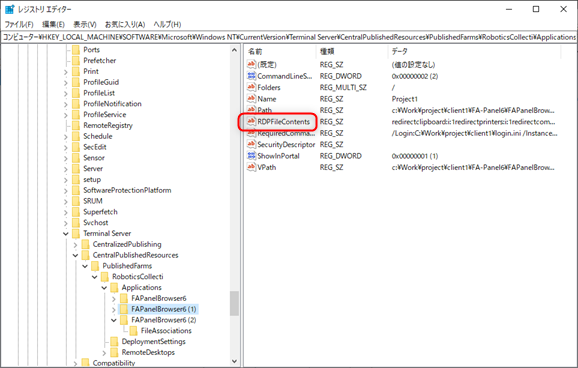Click the Registry Editor app icon in title bar
578x368 pixels.
(x=9, y=9)
